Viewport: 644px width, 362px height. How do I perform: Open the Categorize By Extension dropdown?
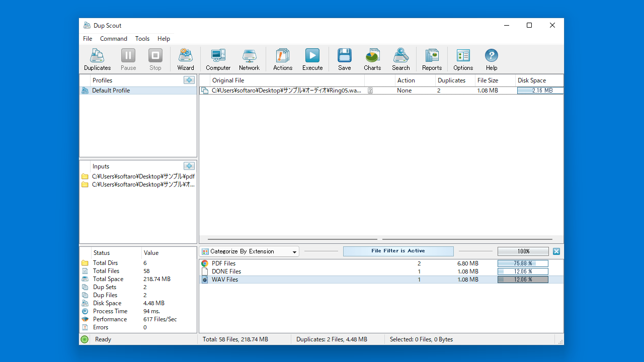(x=250, y=251)
